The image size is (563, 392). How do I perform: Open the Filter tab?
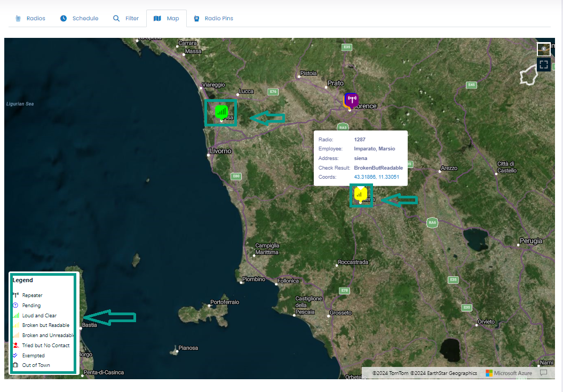[125, 18]
